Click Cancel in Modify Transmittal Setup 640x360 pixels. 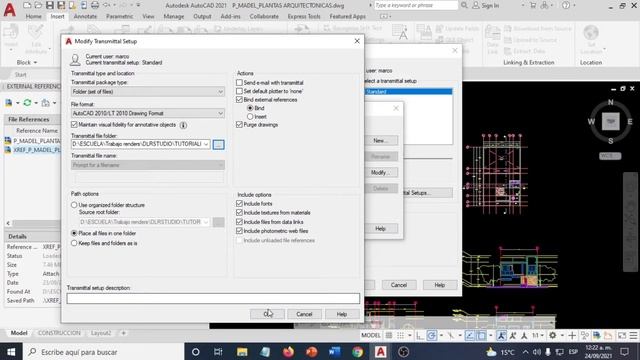coord(304,314)
